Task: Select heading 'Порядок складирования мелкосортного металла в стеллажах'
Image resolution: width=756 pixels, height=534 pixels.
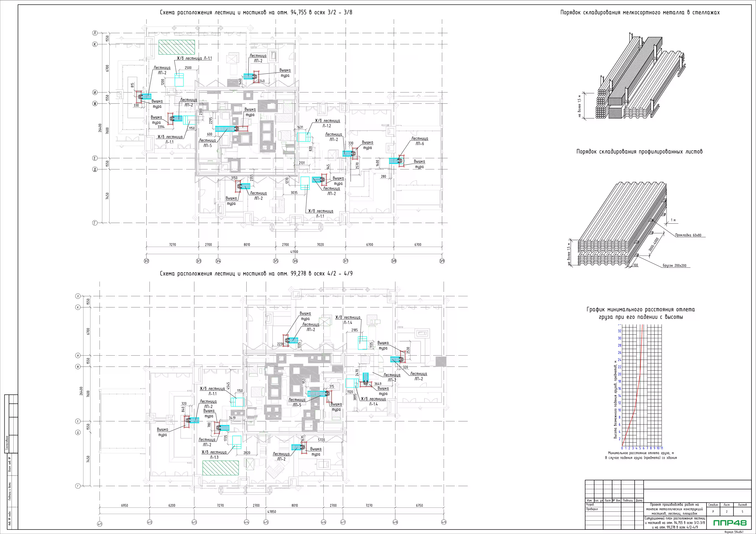Action: pyautogui.click(x=640, y=13)
